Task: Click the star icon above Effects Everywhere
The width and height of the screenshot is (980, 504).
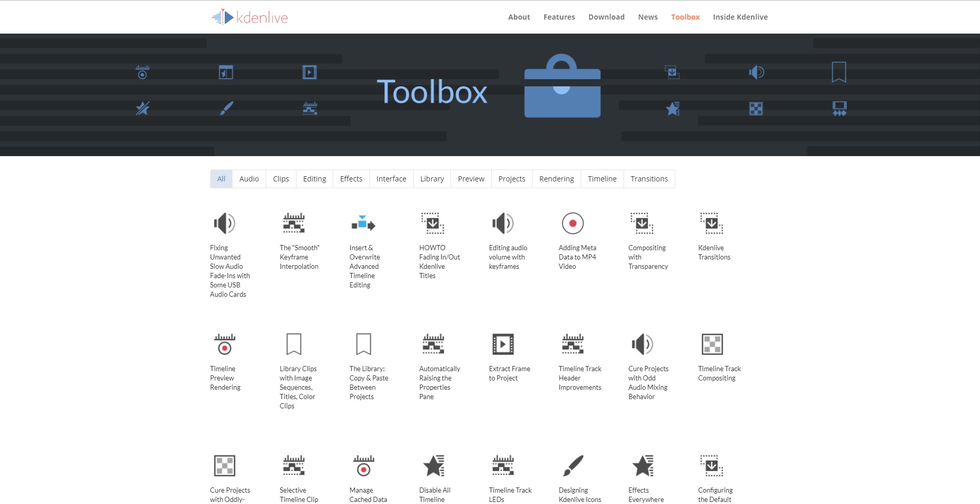Action: pos(643,466)
